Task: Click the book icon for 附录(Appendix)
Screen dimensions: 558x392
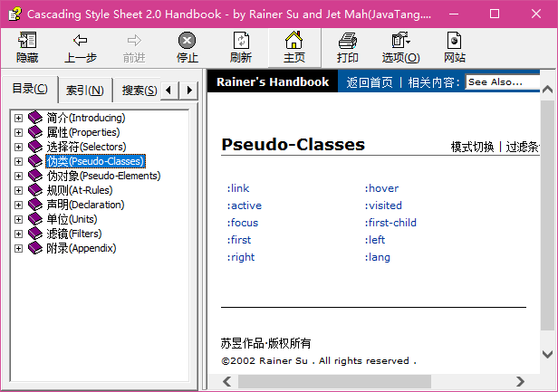Action: [35, 248]
